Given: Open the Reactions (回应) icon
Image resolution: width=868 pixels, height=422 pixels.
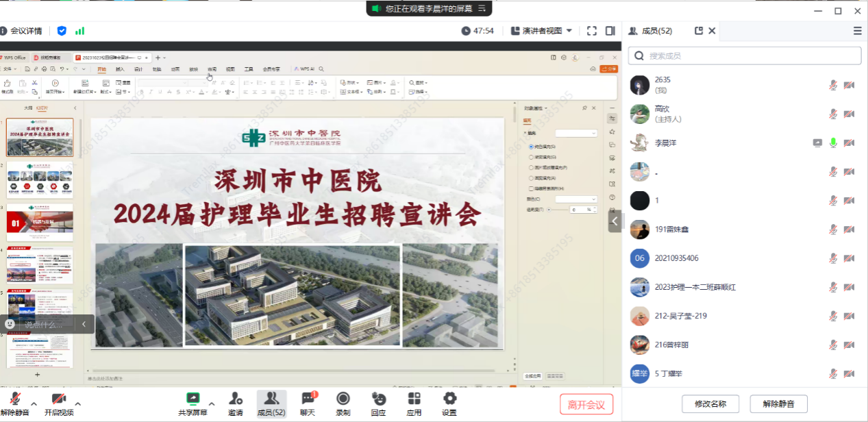Looking at the screenshot, I should coord(378,403).
